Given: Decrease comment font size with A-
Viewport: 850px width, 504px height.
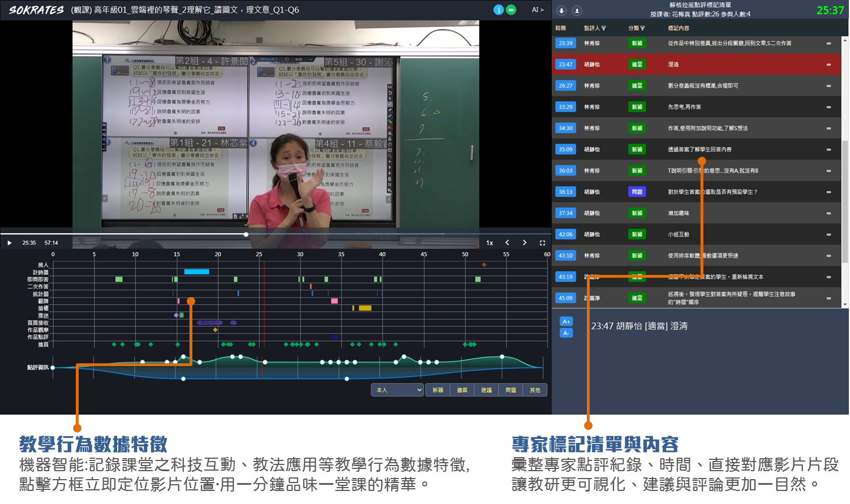Looking at the screenshot, I should (x=566, y=333).
